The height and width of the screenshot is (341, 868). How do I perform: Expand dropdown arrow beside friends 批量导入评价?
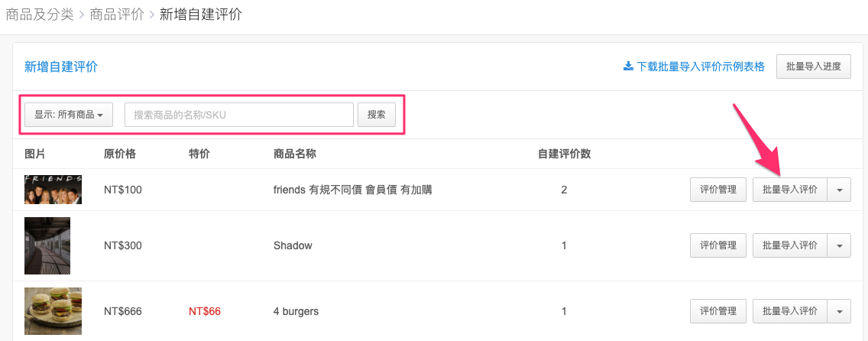(839, 190)
